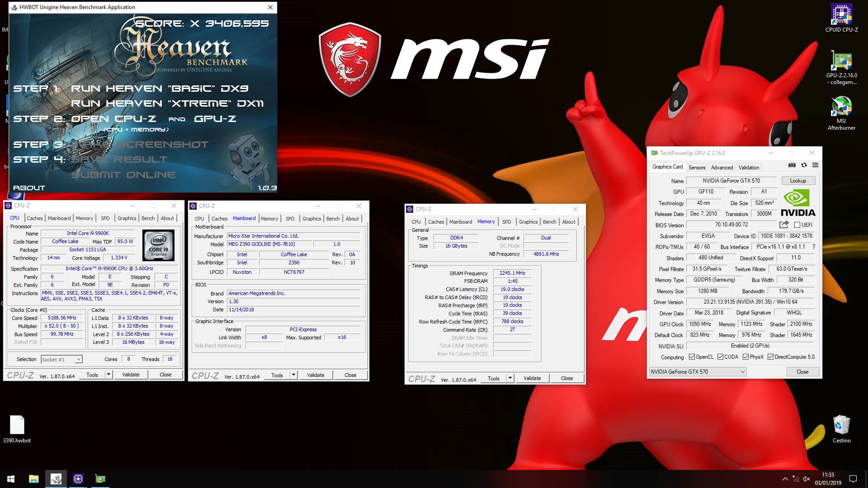The image size is (868, 488).
Task: Toggle the UEFI checkbox in GPU-Z
Action: [797, 225]
